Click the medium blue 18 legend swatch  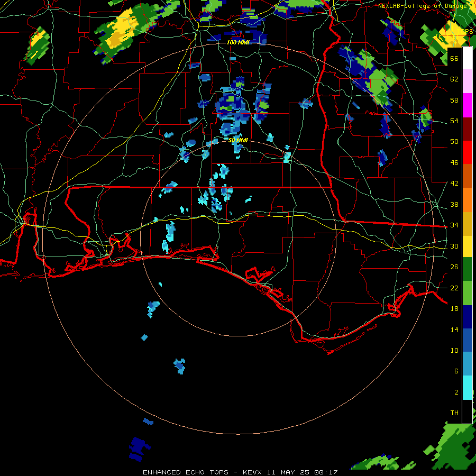click(x=467, y=341)
